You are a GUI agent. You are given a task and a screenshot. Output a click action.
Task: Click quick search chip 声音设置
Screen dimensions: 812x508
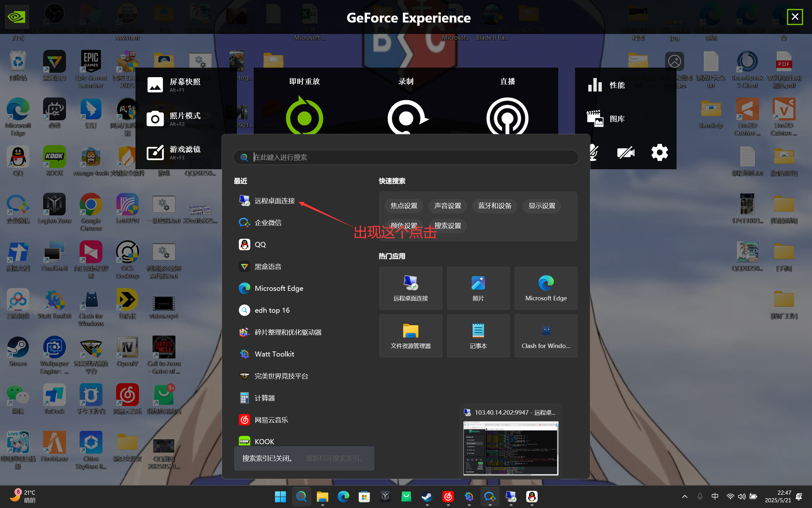pos(448,206)
